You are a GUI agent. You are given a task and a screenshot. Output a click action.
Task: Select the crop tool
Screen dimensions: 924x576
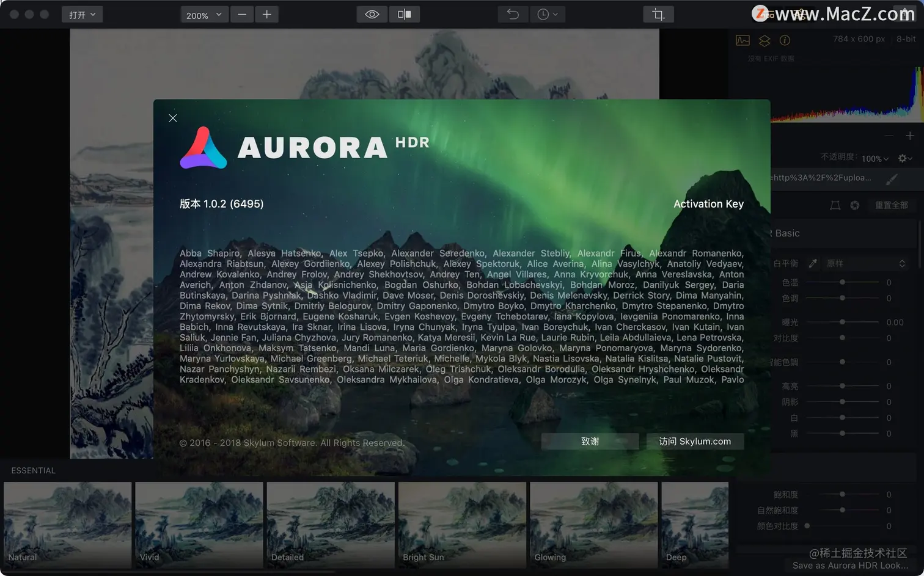(659, 15)
